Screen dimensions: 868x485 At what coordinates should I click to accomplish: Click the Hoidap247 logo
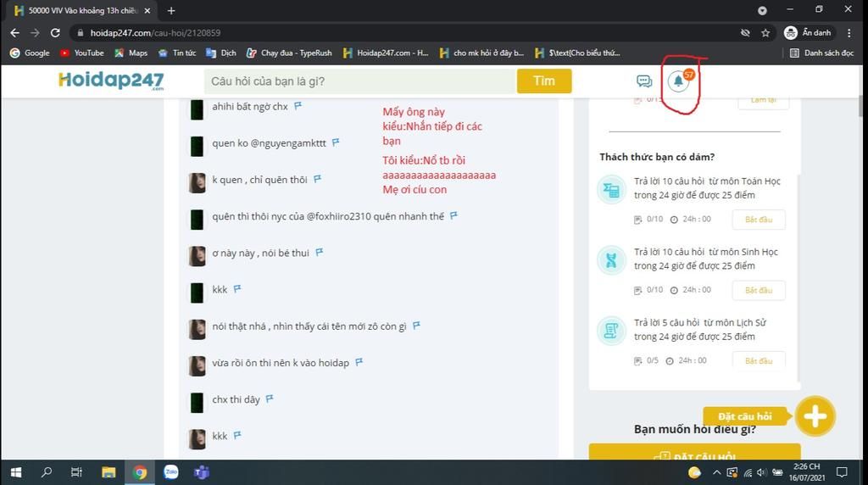[x=111, y=81]
